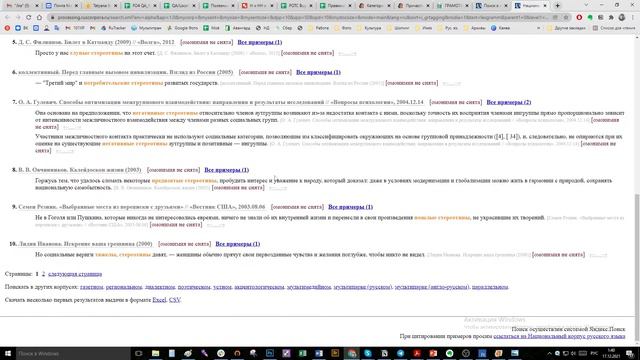The image size is (640, 360).
Task: Open the Архивы bookmarks folder
Action: (x=474, y=28)
